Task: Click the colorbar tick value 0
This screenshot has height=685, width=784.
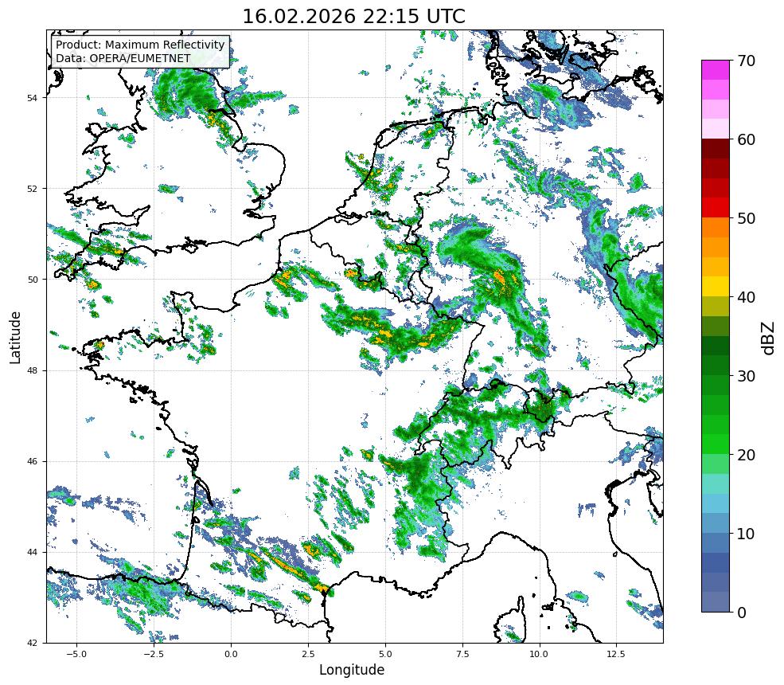Action: 742,613
